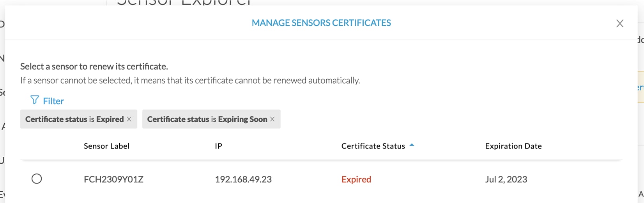Viewport: 644px width, 203px height.
Task: Click the red Expired status text
Action: point(356,179)
